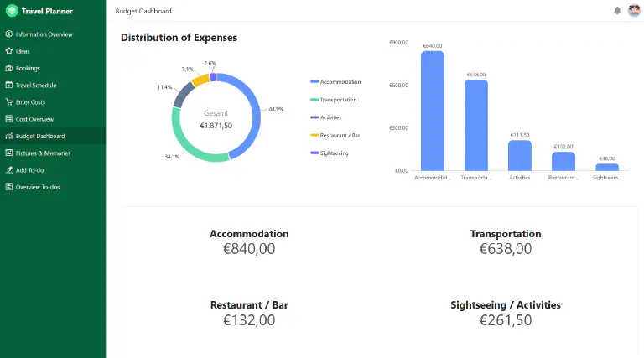Open Overview To-dos in the sidebar
The image size is (644, 358).
[54, 187]
